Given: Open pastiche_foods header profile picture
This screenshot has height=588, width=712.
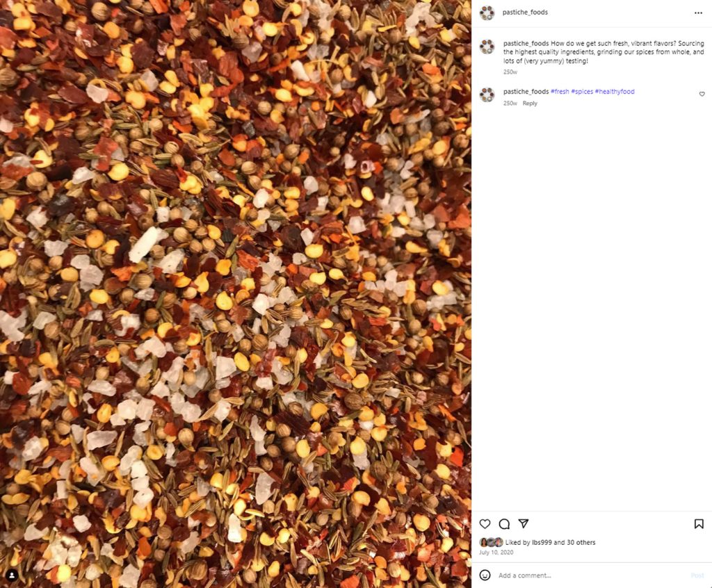Looking at the screenshot, I should 487,13.
